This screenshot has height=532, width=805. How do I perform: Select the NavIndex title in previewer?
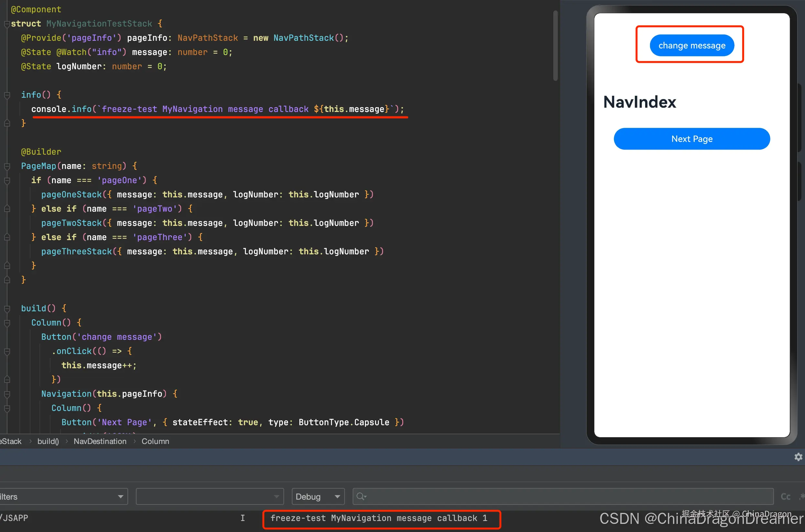639,102
